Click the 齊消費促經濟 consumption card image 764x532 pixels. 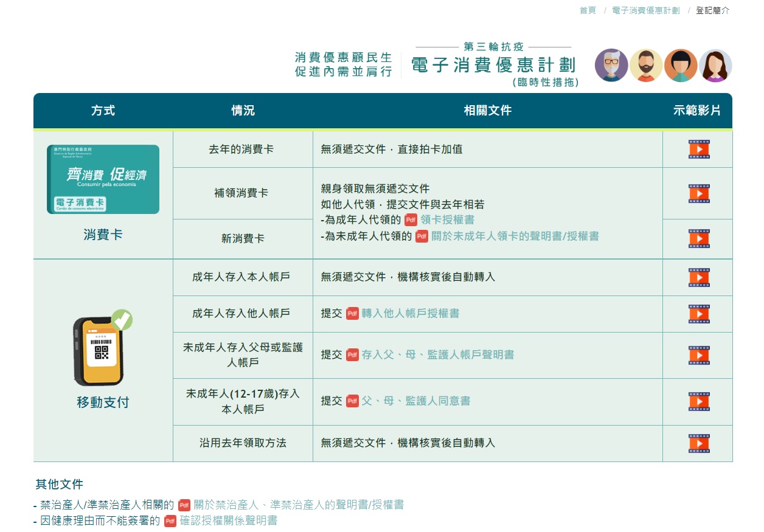(x=103, y=179)
